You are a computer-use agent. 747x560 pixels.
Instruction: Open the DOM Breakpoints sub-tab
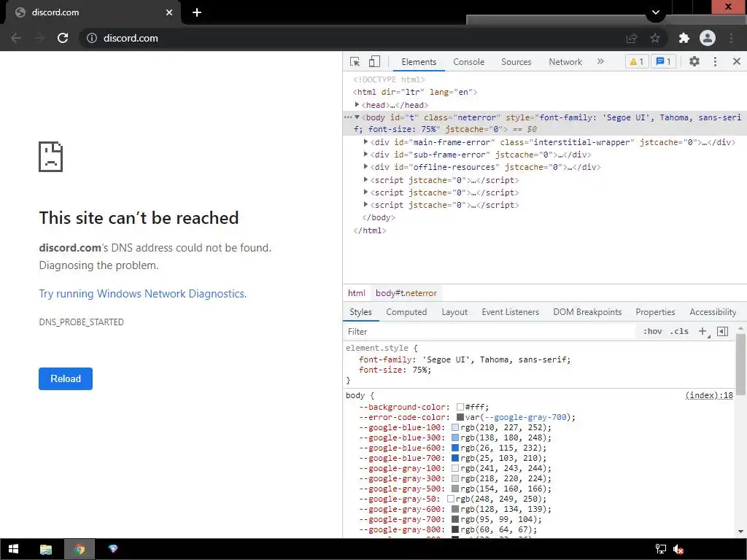point(587,312)
